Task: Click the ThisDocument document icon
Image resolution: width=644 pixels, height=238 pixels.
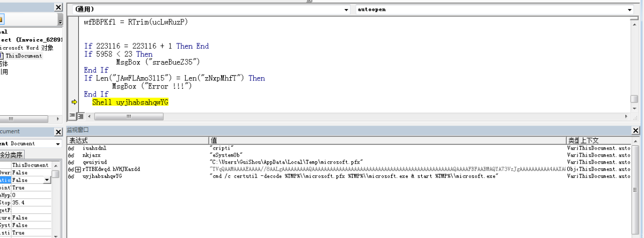Action: pyautogui.click(x=2, y=56)
